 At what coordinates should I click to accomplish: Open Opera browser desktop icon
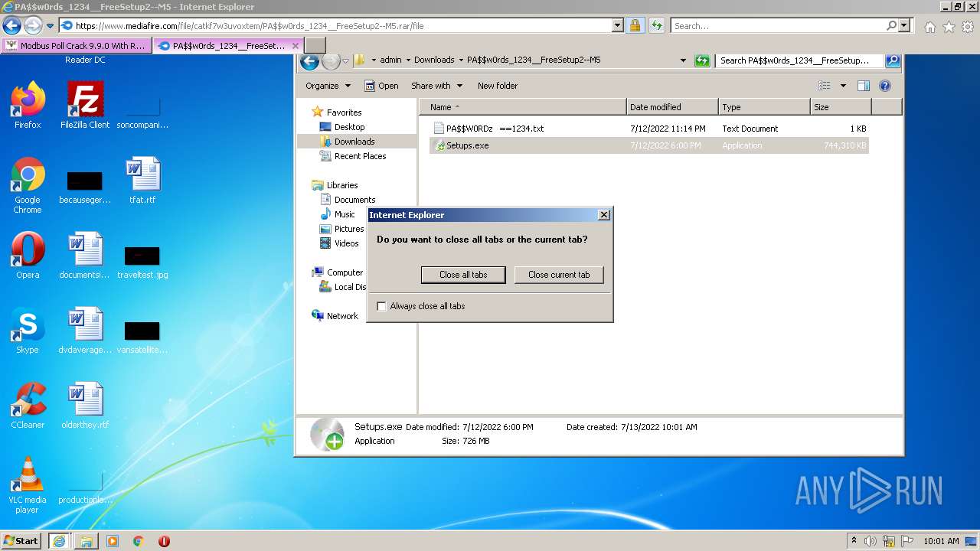click(x=28, y=256)
